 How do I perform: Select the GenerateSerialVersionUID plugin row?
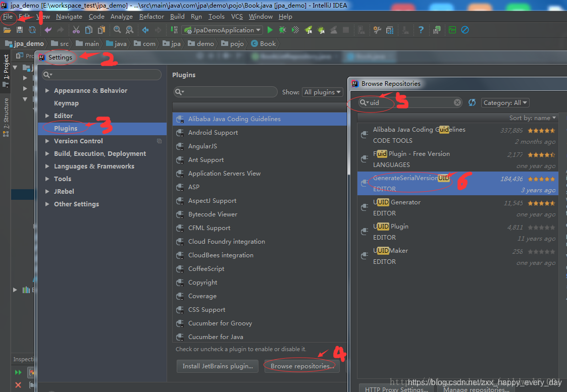click(458, 184)
